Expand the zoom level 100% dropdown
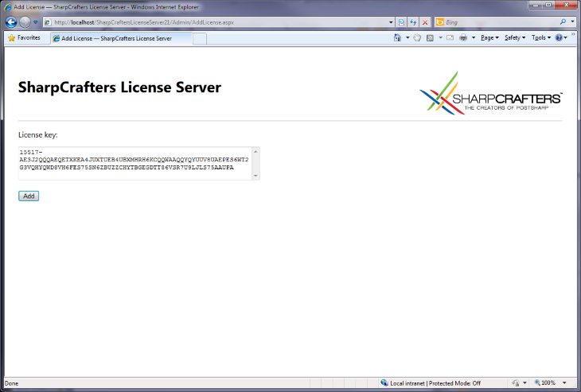Image resolution: width=581 pixels, height=392 pixels. 548,383
